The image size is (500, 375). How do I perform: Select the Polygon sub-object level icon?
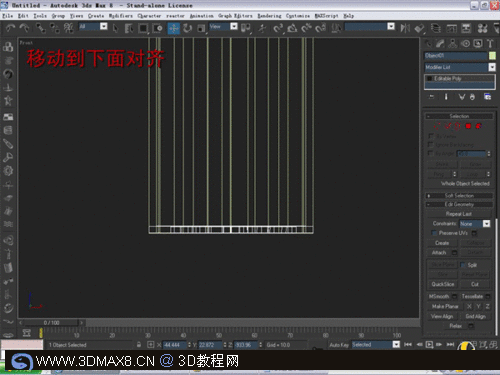tap(468, 126)
